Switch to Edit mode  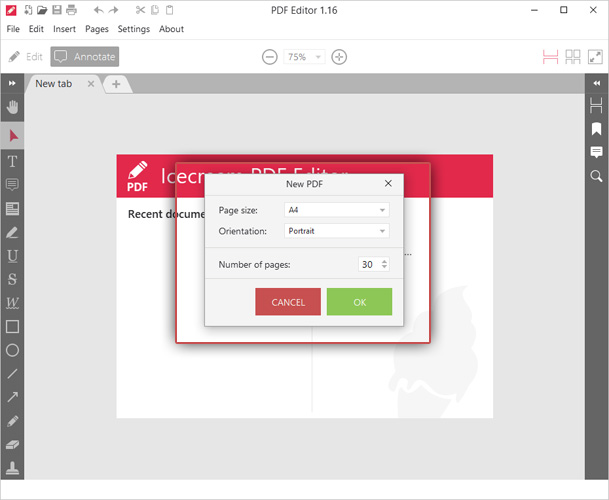[25, 57]
